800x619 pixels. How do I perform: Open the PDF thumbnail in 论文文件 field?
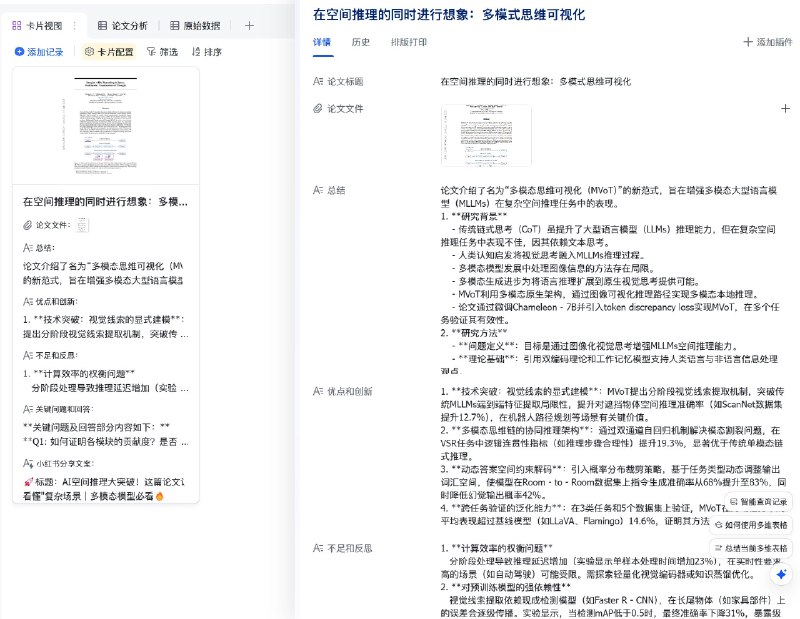click(486, 135)
